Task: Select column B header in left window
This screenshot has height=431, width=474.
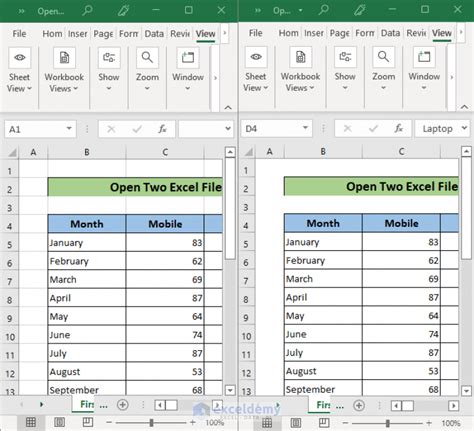Action: [x=87, y=152]
